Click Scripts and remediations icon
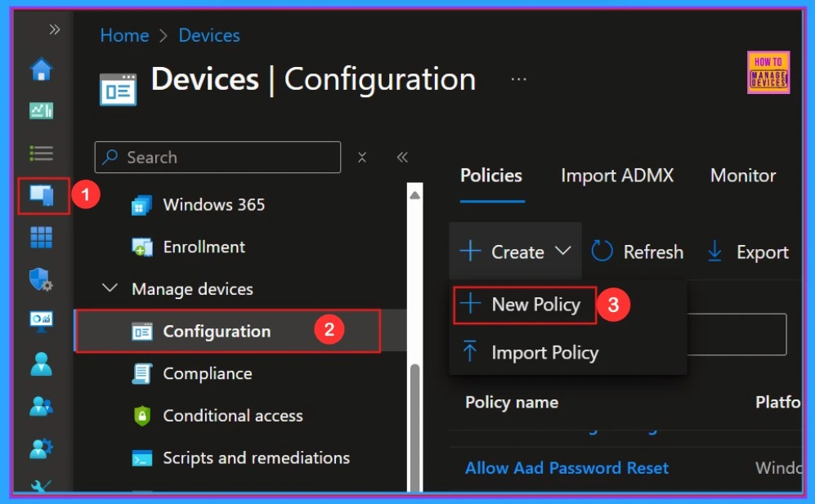 point(142,458)
